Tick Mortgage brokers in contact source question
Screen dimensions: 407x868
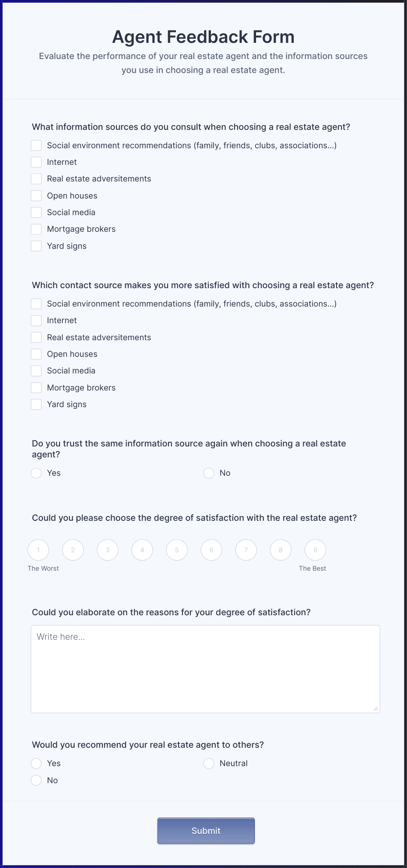(36, 388)
